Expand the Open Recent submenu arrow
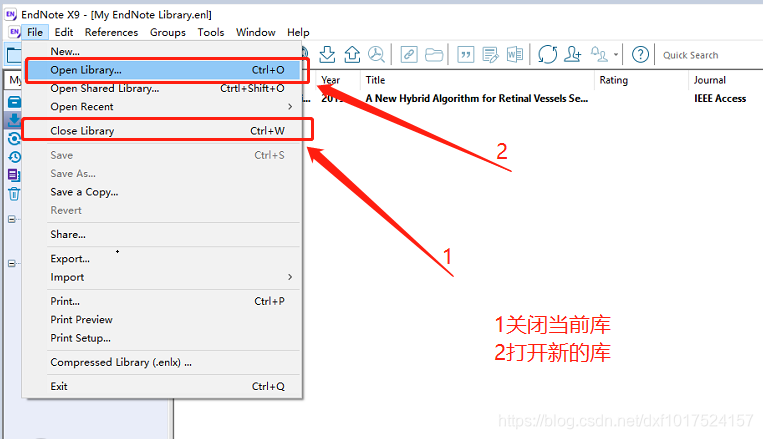The height and width of the screenshot is (439, 763). (x=290, y=107)
